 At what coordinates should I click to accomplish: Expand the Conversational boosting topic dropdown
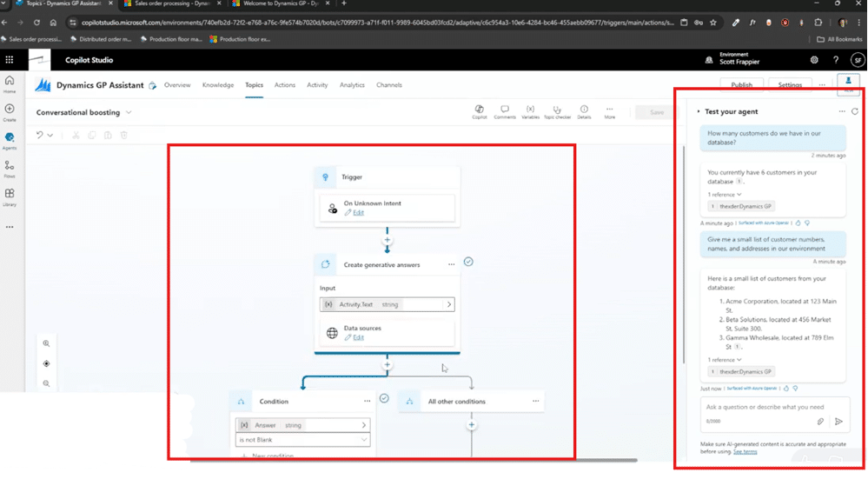(x=129, y=112)
